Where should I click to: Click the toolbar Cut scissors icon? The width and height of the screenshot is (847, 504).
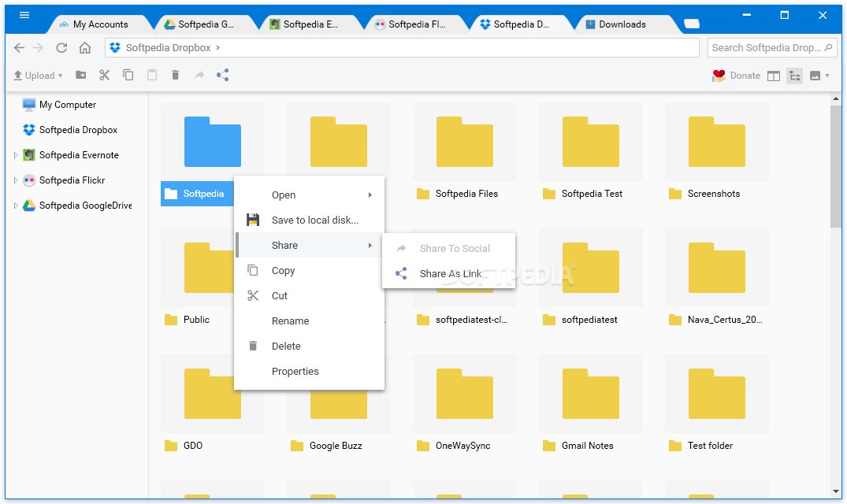click(x=104, y=75)
